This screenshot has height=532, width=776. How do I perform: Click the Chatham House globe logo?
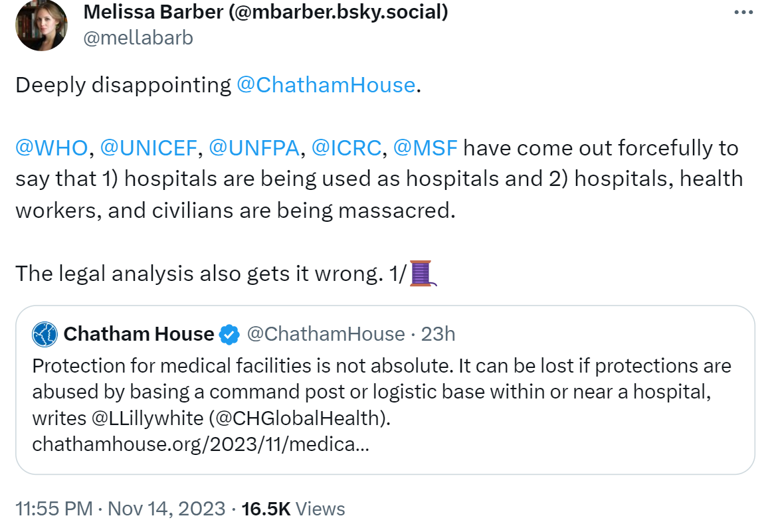[45, 334]
